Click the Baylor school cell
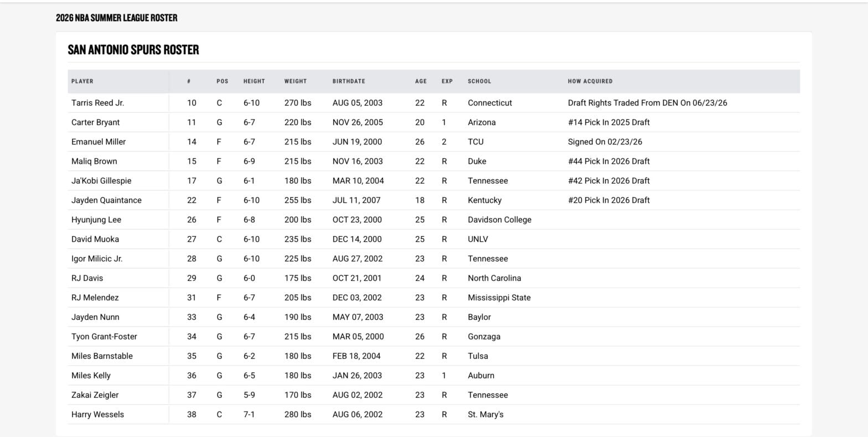Image resolution: width=868 pixels, height=437 pixels. tap(479, 317)
